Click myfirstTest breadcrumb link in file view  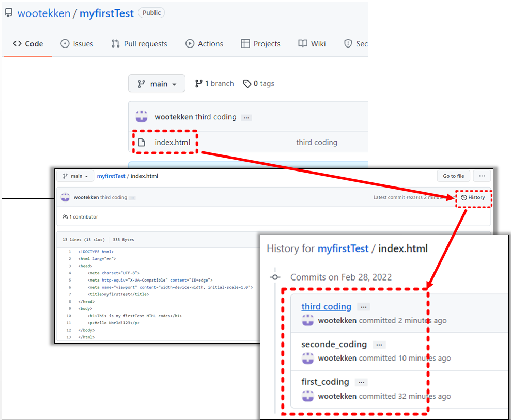111,176
